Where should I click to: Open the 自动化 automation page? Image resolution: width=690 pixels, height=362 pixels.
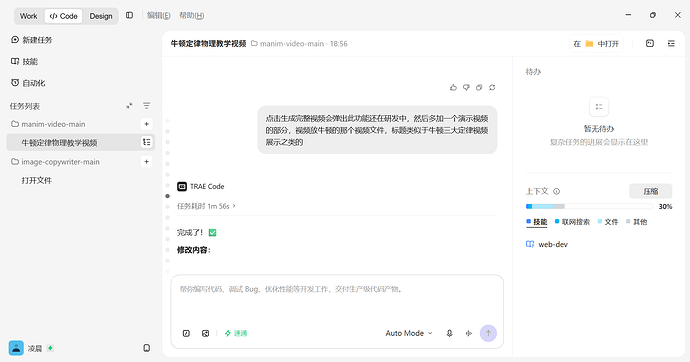point(28,83)
